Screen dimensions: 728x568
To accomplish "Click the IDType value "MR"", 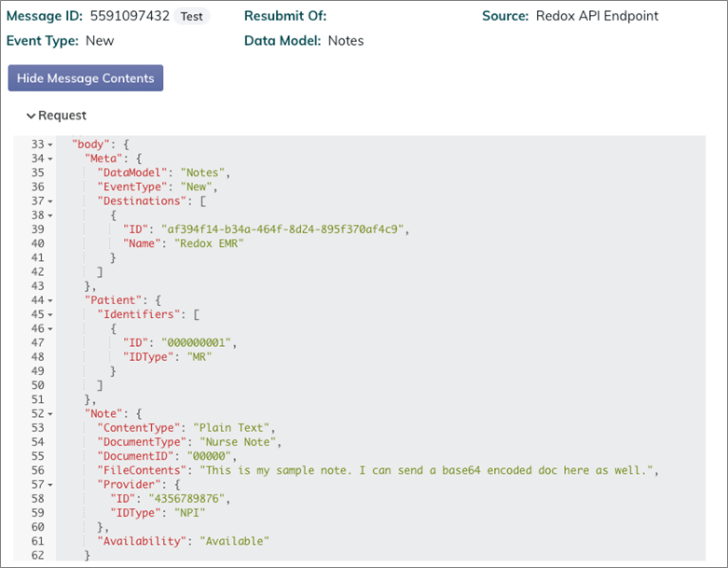I will (199, 356).
